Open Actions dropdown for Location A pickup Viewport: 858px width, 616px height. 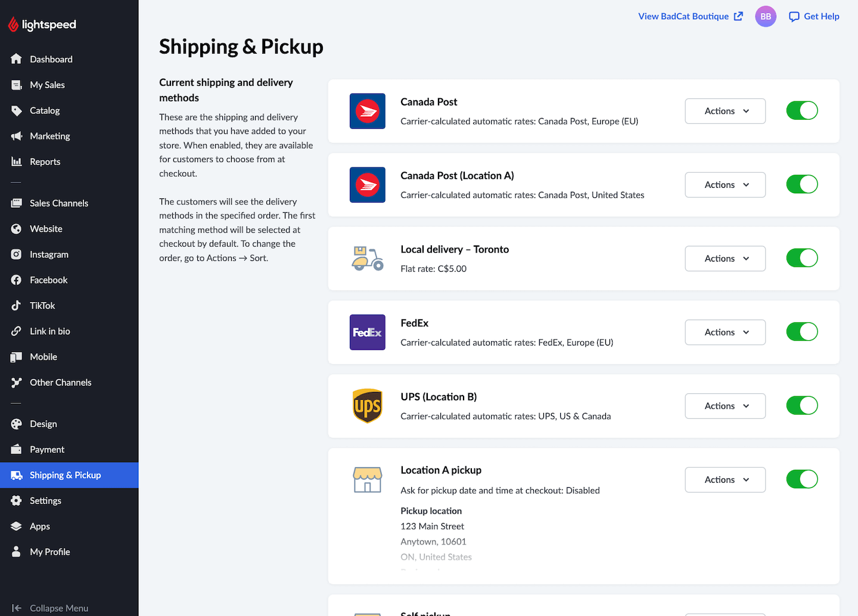pos(725,480)
